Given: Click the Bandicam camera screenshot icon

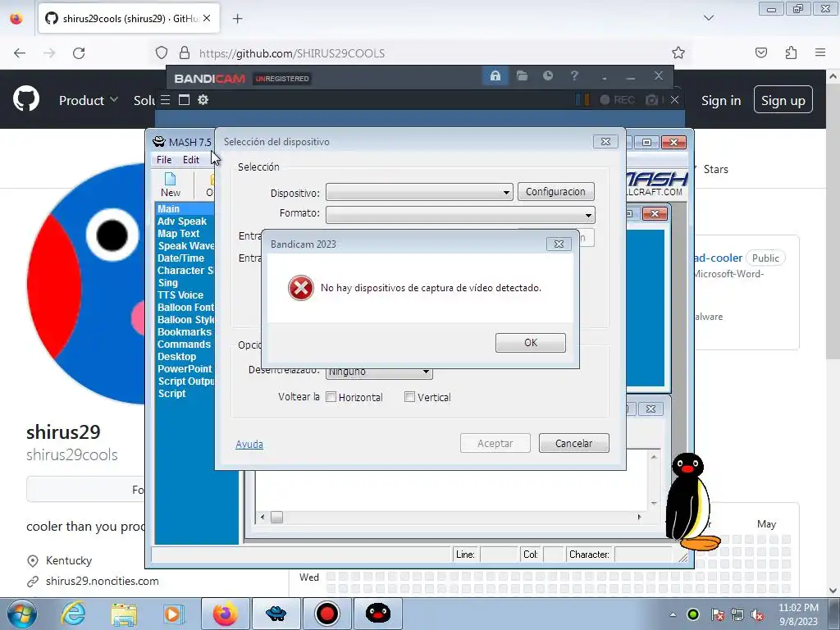Looking at the screenshot, I should coord(651,99).
